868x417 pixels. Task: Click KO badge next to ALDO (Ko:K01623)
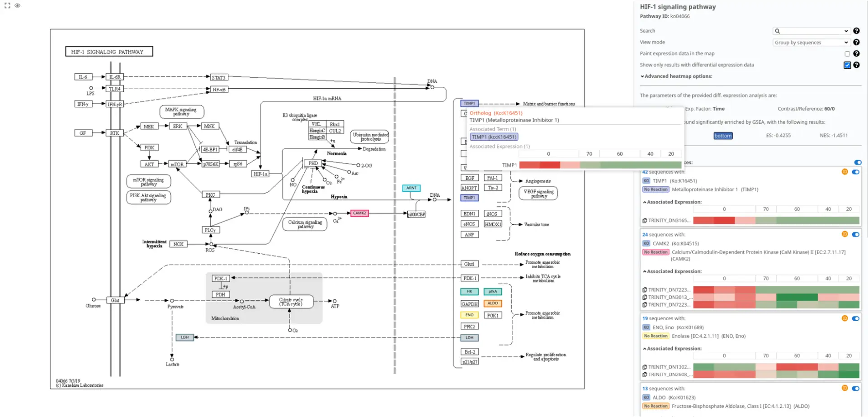tap(646, 398)
